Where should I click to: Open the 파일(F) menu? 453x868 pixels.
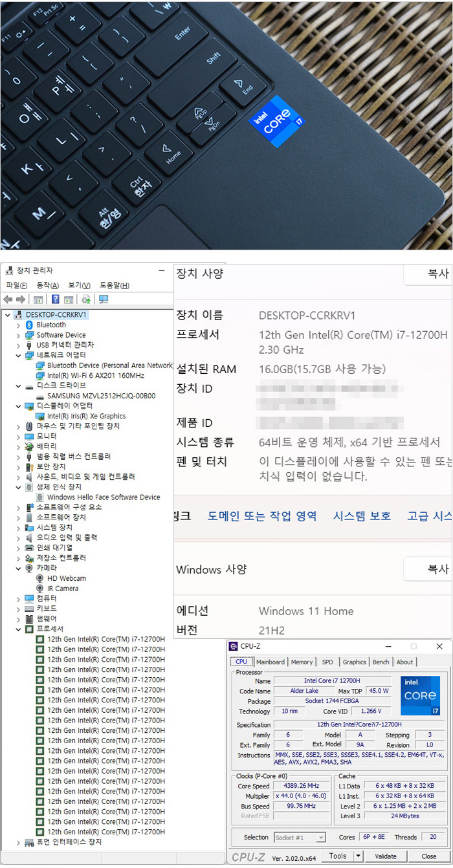(x=17, y=285)
